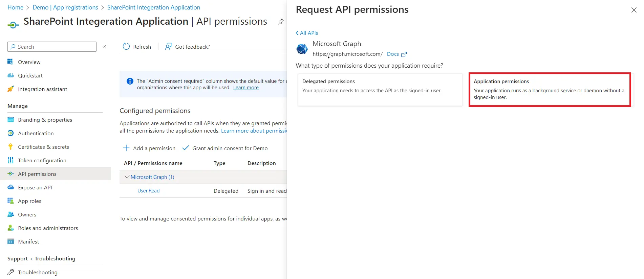The height and width of the screenshot is (279, 644).
Task: Click the Authentication icon in sidebar
Action: point(10,133)
